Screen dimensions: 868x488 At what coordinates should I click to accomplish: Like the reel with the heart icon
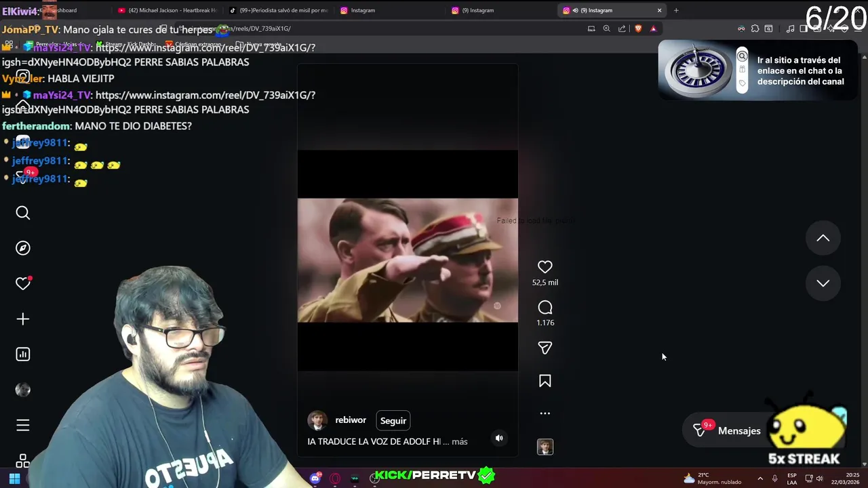[545, 267]
